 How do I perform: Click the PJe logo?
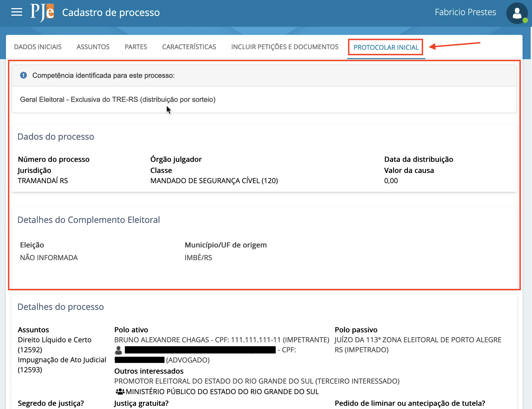[x=42, y=12]
